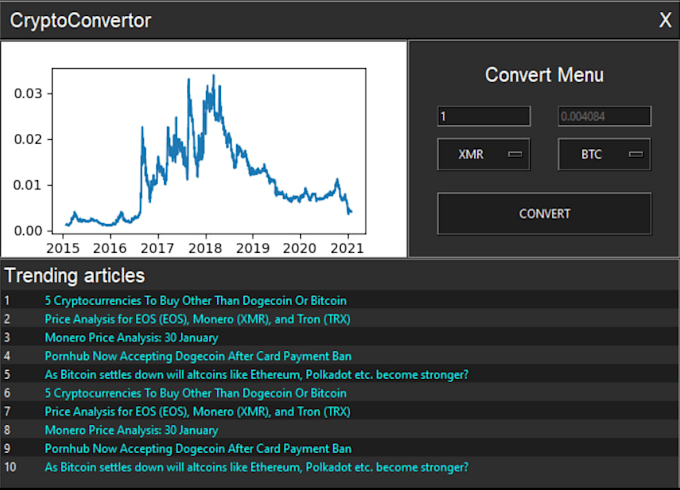Viewport: 680px width, 490px height.
Task: Click the Trending articles heading
Action: [x=75, y=276]
